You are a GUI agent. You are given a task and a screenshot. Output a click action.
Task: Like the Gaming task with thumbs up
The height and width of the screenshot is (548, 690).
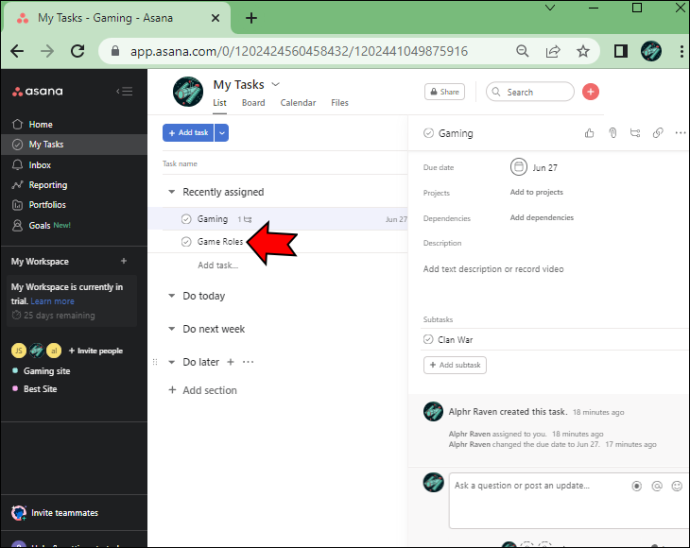(x=589, y=133)
